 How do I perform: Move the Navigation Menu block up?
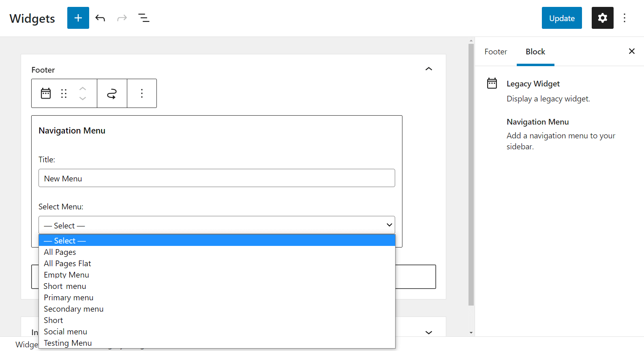click(83, 89)
